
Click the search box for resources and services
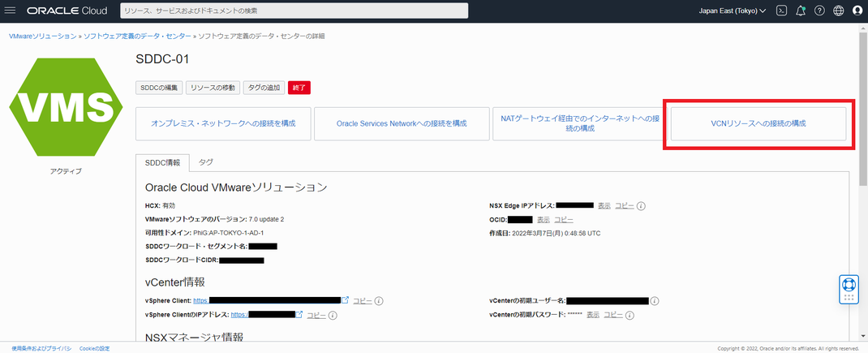[294, 11]
